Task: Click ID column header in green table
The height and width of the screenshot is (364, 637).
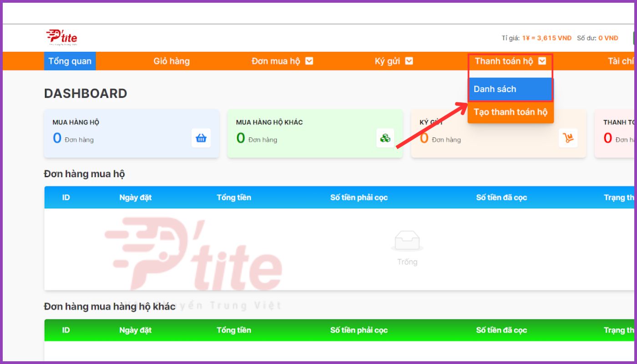Action: click(66, 330)
